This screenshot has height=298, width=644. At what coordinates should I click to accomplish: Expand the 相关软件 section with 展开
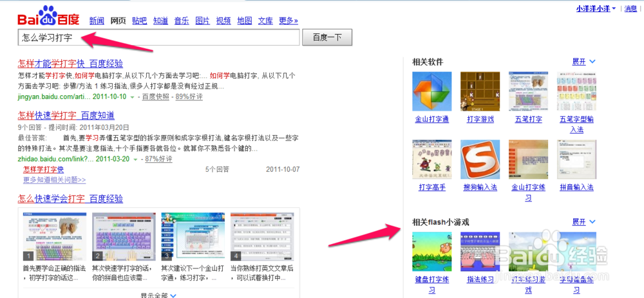click(583, 62)
